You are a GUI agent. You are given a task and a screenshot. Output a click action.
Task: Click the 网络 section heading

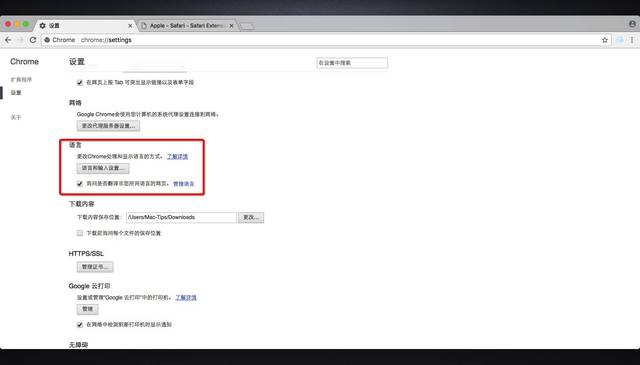point(75,103)
